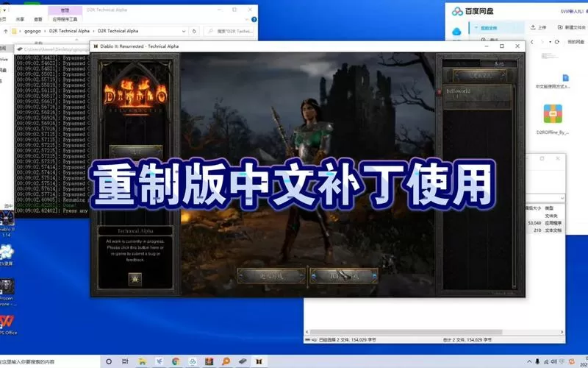Open the Explorer address bar history dropdown
Viewport: 588px width, 368px height.
tap(183, 31)
